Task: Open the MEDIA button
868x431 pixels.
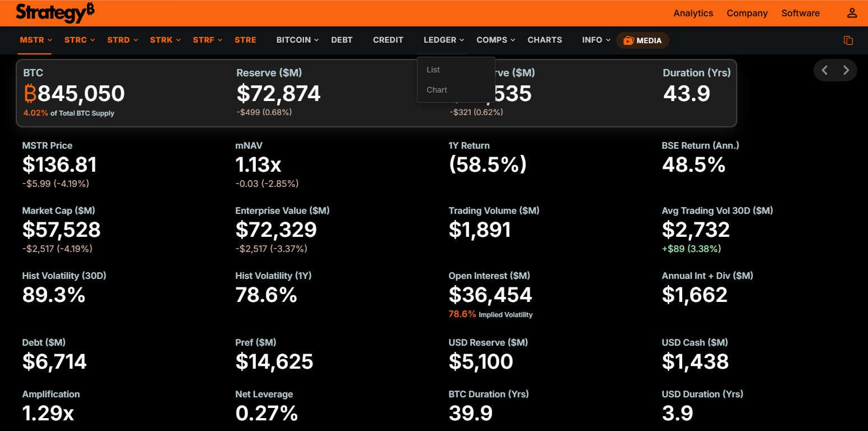Action: [642, 40]
